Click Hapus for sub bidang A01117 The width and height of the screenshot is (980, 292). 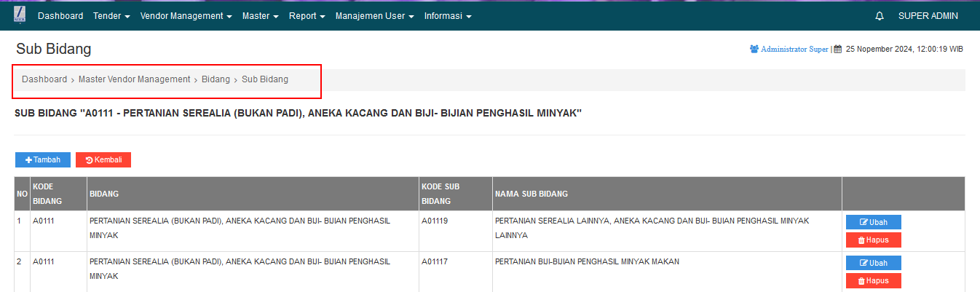click(x=874, y=280)
